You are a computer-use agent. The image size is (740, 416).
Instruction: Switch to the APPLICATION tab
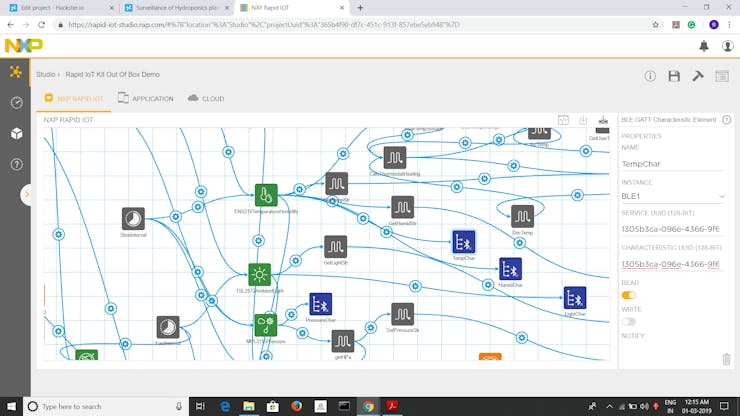[x=145, y=98]
